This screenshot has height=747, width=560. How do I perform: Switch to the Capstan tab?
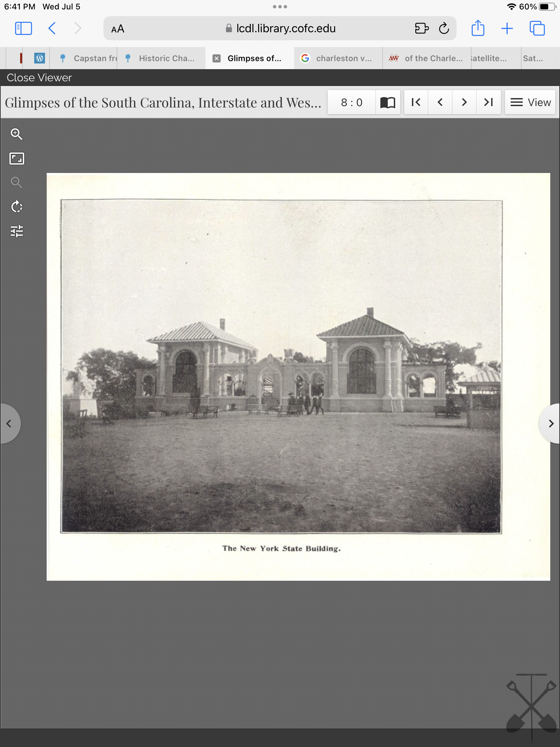point(84,58)
